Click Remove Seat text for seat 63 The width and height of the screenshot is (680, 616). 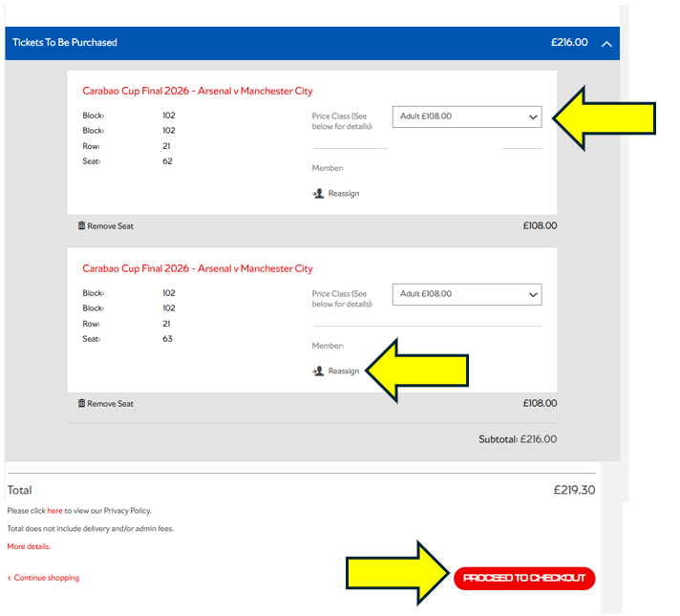[x=110, y=403]
